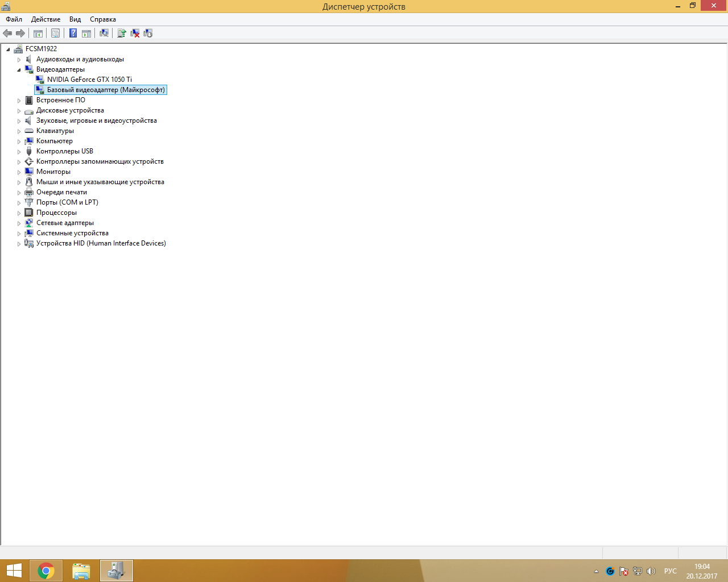Click the Мыши mouse icon
Image resolution: width=728 pixels, height=582 pixels.
[x=29, y=182]
